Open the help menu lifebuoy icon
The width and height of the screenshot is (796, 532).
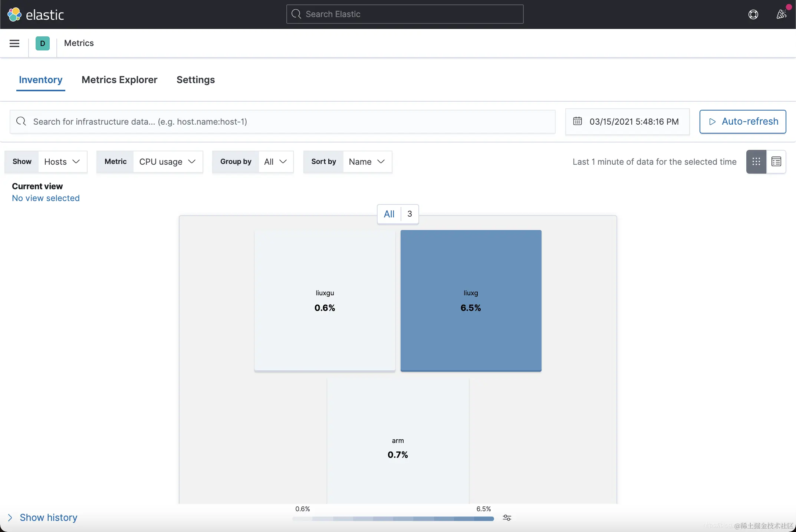tap(753, 14)
